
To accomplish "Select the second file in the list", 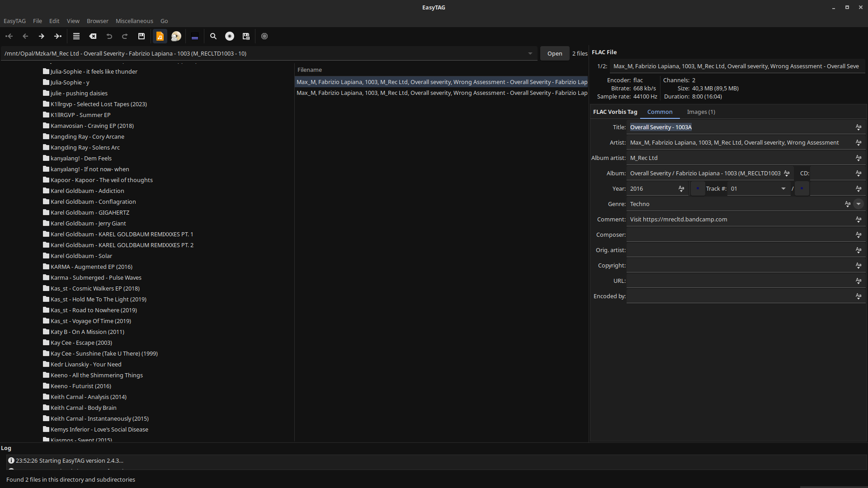I will pos(441,93).
